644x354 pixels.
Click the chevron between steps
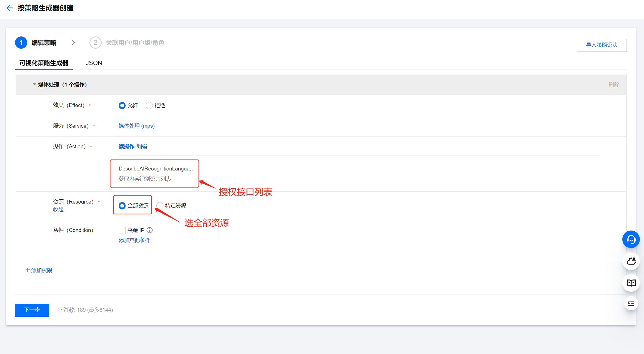pos(73,43)
